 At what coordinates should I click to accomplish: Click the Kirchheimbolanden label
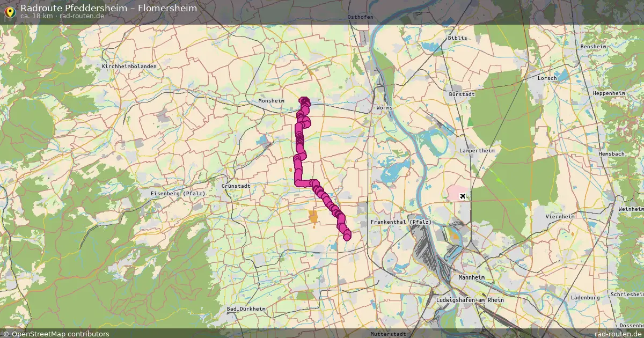pos(129,66)
